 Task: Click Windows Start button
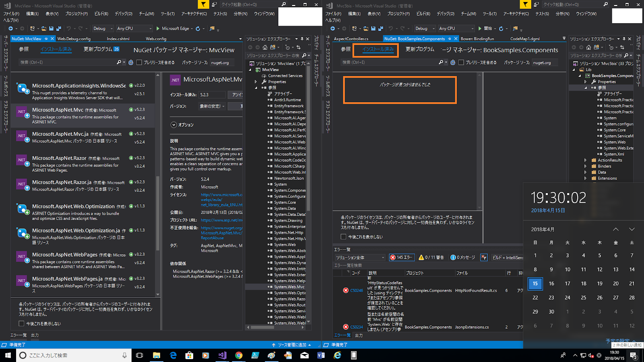click(8, 355)
